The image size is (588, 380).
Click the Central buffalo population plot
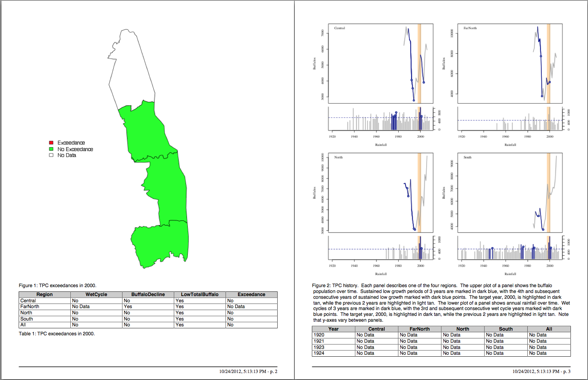[x=381, y=64]
